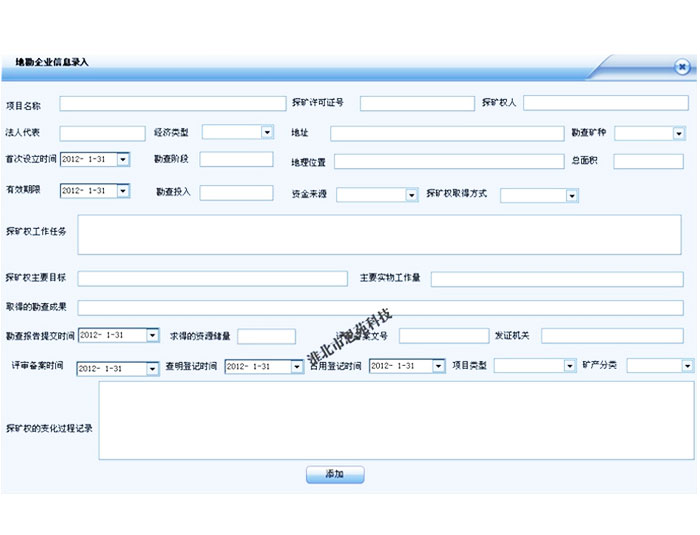
Task: Focus the 取得的勘查成果 input field
Action: click(x=380, y=307)
